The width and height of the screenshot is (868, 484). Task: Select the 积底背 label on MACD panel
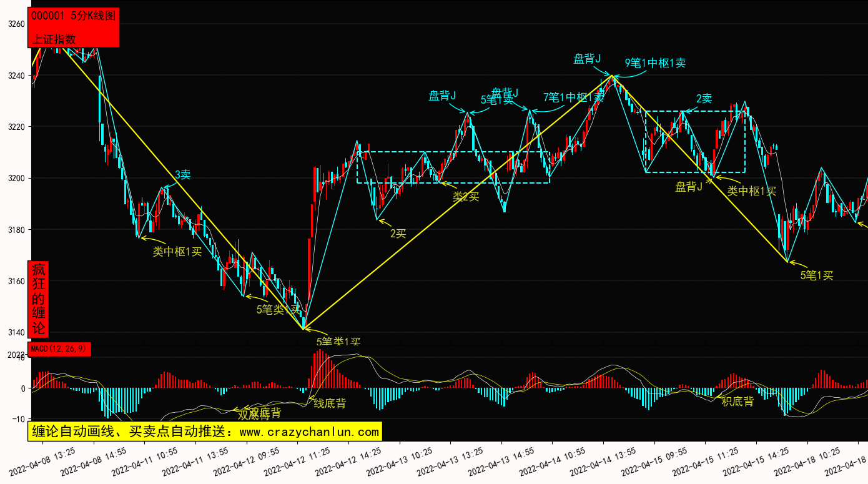pos(737,402)
